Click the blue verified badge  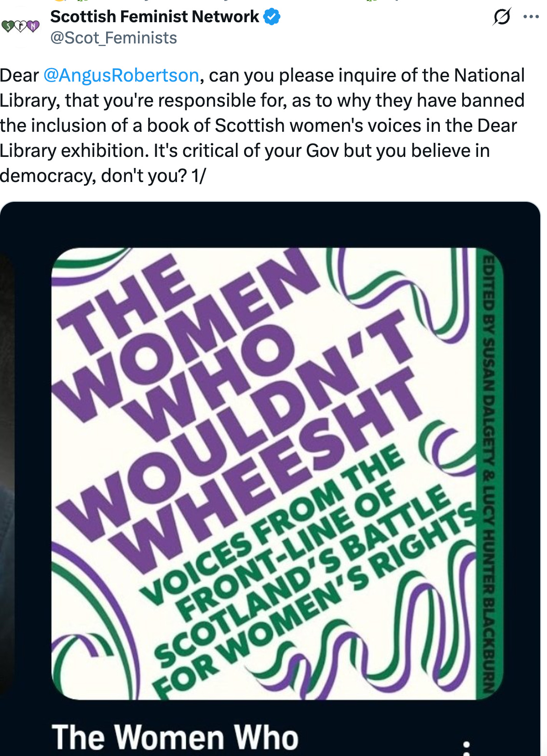pos(272,17)
